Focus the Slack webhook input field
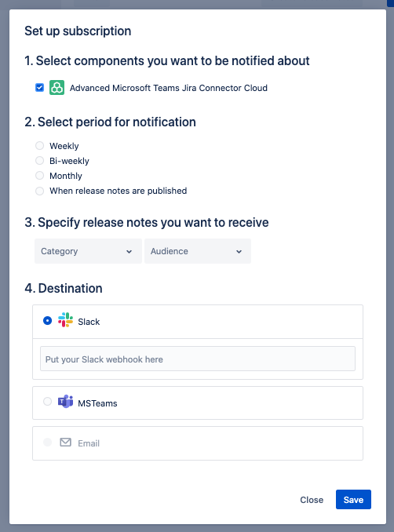This screenshot has width=394, height=532. [198, 359]
